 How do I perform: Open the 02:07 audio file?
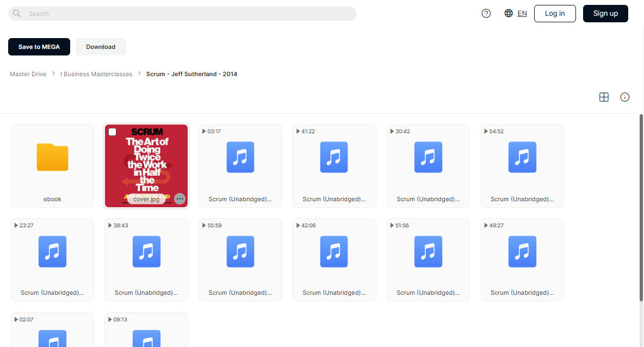point(53,331)
